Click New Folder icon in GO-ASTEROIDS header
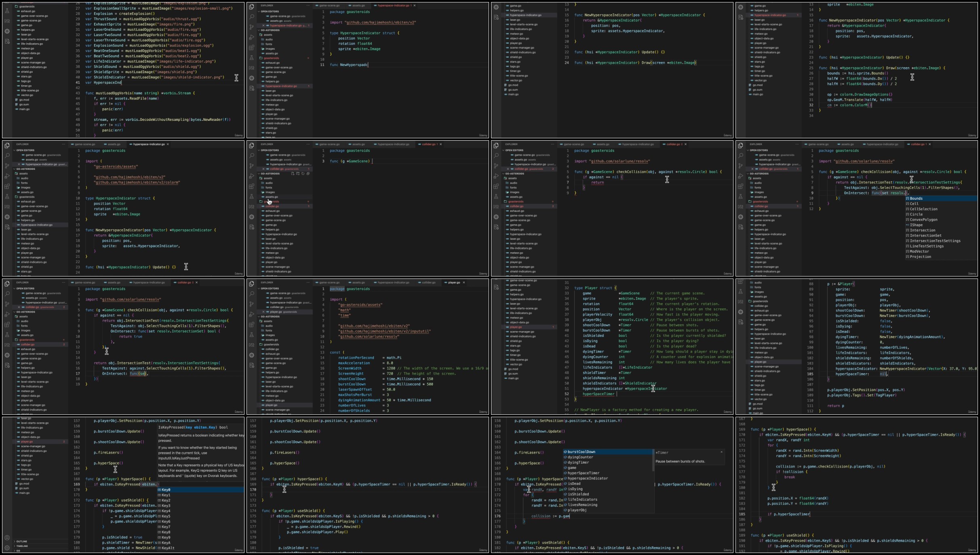 coord(298,174)
